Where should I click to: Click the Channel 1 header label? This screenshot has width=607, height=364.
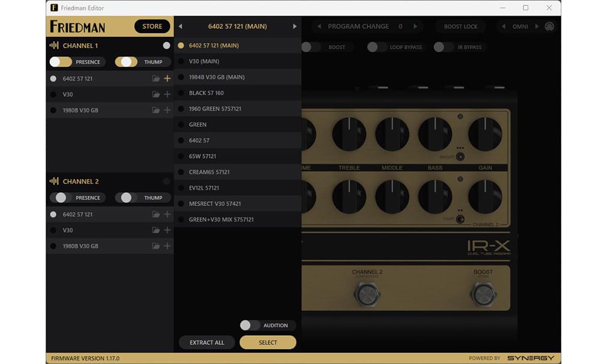(80, 46)
